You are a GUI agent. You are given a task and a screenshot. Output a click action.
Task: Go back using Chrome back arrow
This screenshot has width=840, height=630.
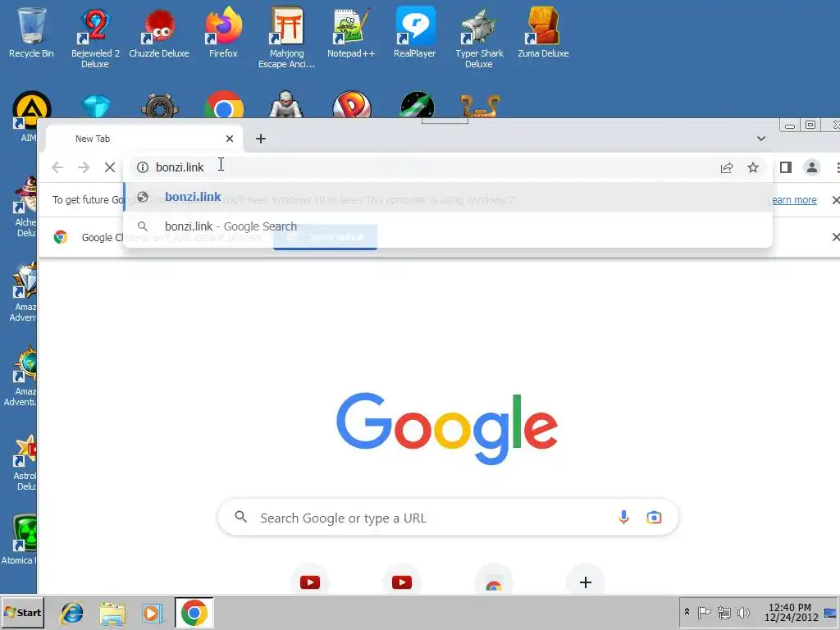[x=57, y=167]
